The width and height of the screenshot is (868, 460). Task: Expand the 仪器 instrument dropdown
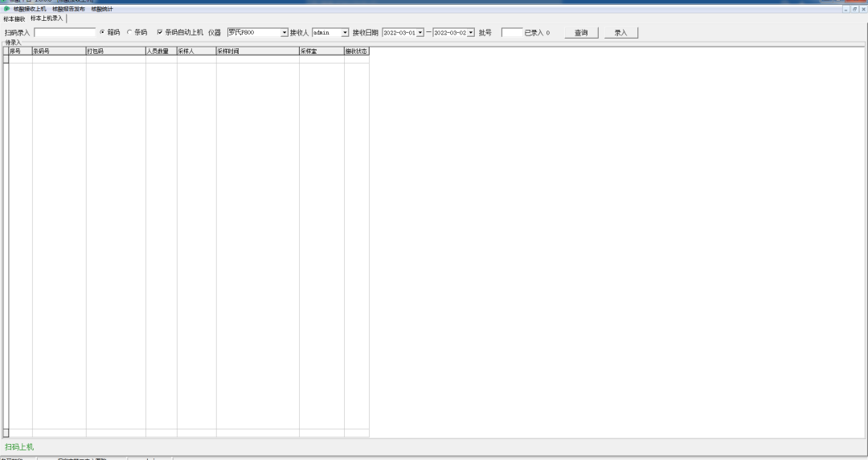pos(283,32)
